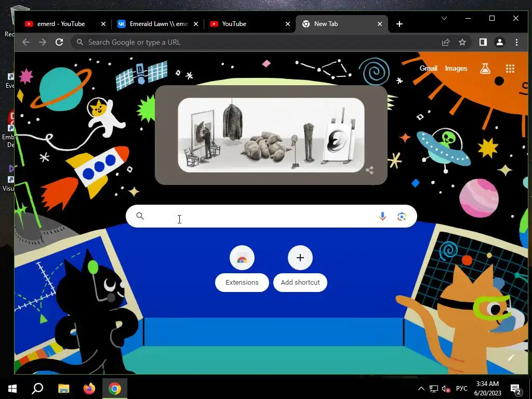Close the Emerald Lawn tab
The width and height of the screenshot is (532, 399).
click(x=196, y=24)
